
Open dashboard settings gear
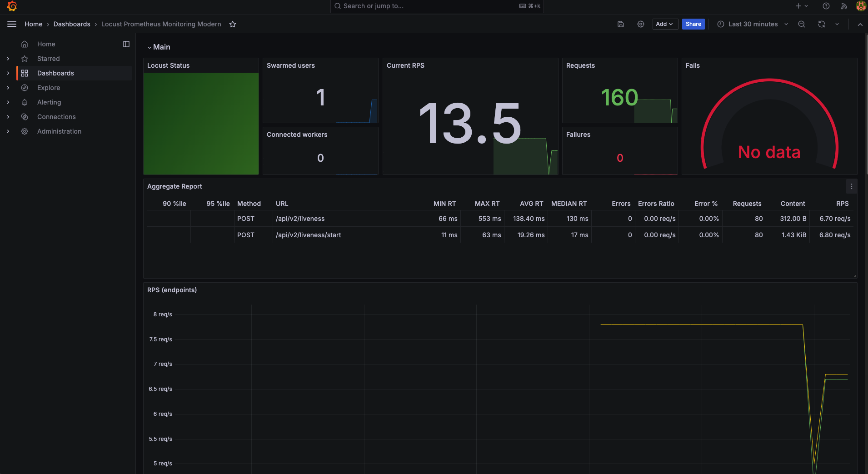(641, 24)
